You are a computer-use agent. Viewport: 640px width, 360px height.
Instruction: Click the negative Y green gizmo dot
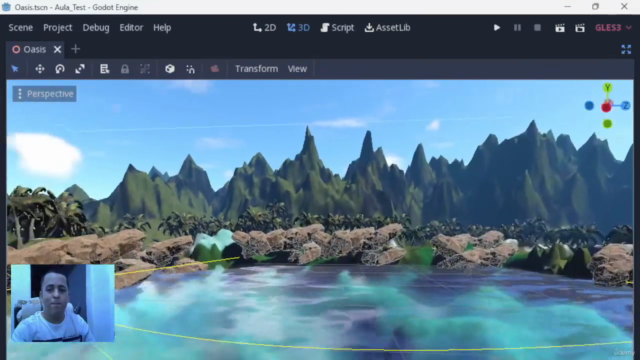[607, 124]
